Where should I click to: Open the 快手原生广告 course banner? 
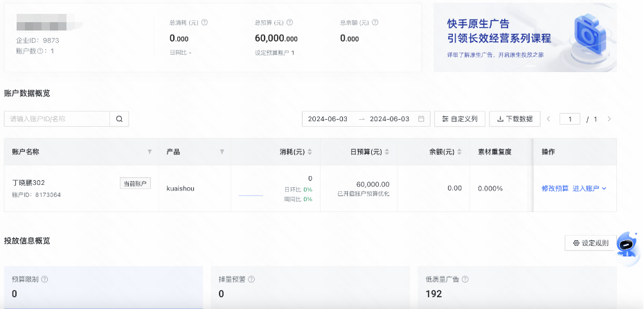525,37
